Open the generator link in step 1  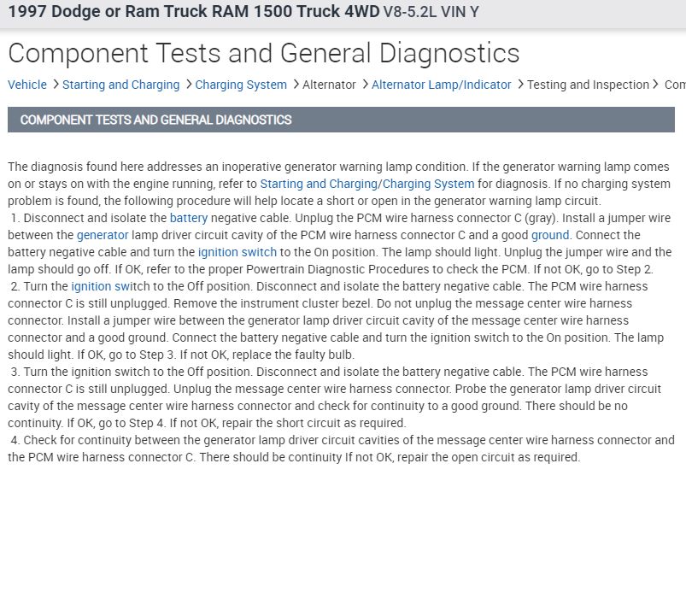pyautogui.click(x=103, y=235)
